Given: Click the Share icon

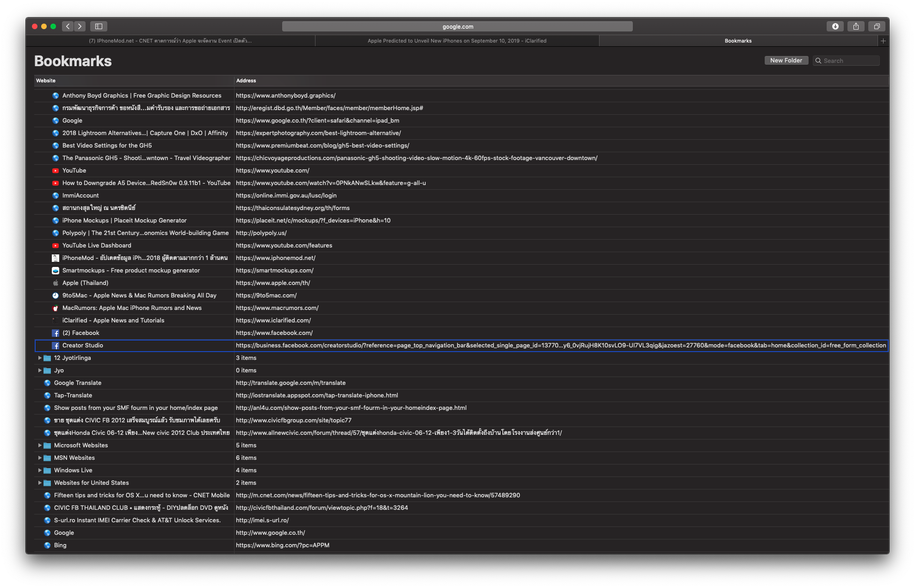Looking at the screenshot, I should (x=856, y=26).
